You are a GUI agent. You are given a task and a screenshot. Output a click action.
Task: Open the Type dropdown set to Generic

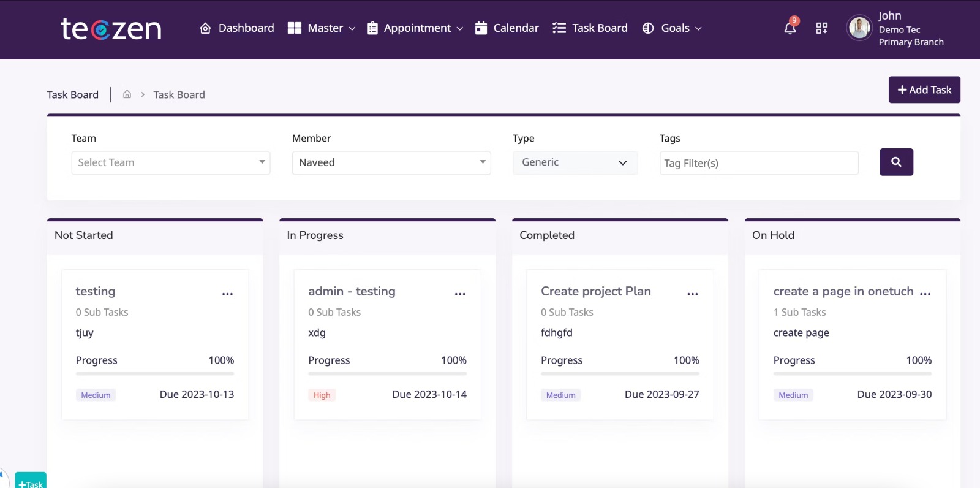coord(575,162)
